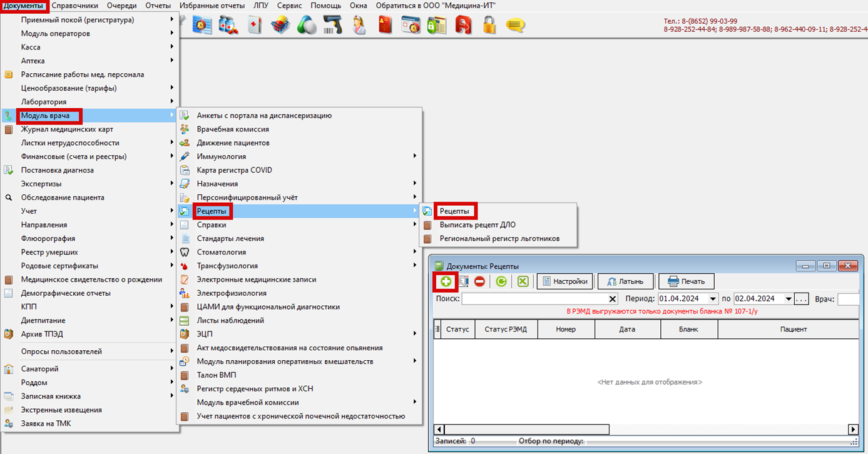This screenshot has height=454, width=868.
Task: Click the yellow padlock toolbar icon
Action: point(489,26)
